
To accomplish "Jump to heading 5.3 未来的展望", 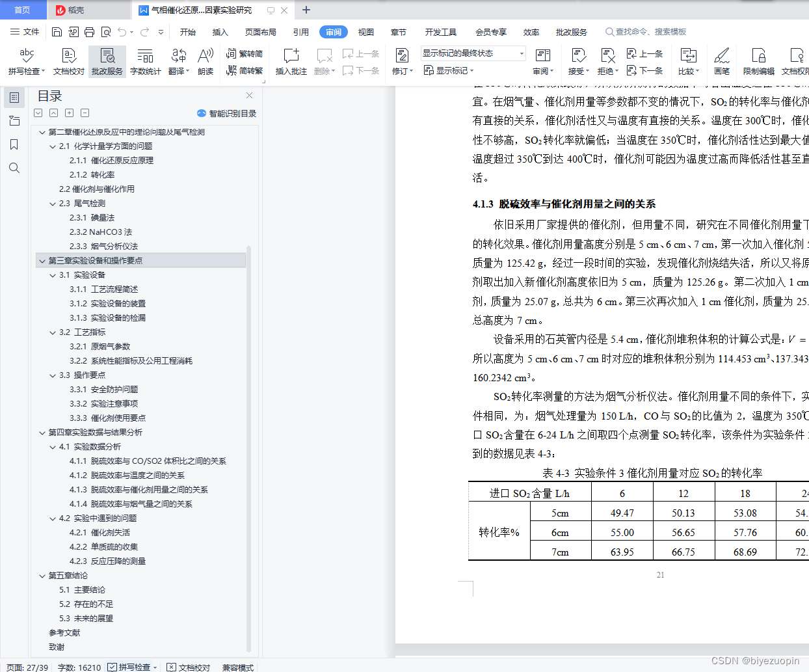I will pos(86,619).
